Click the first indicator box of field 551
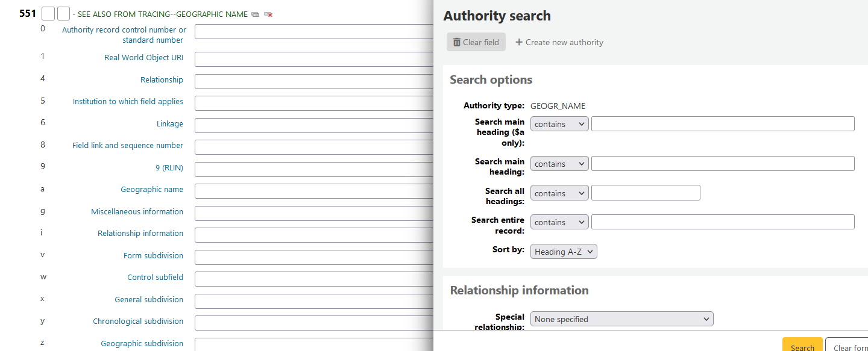Screen dimensions: 868x351 coord(47,13)
